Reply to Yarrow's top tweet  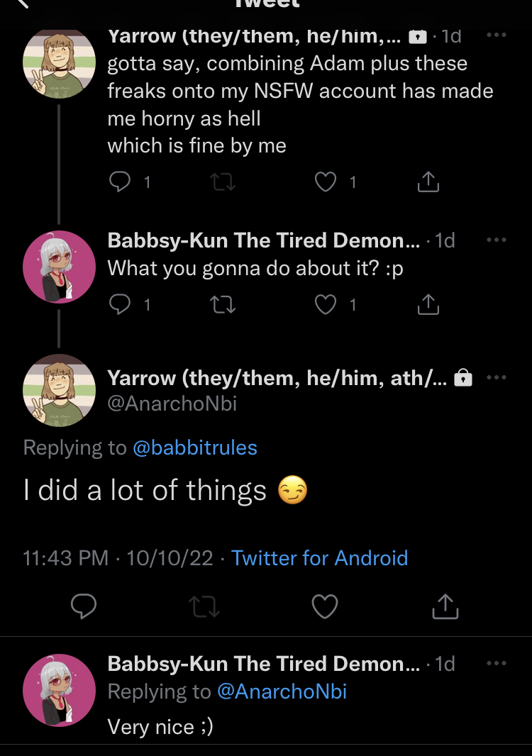coord(120,182)
